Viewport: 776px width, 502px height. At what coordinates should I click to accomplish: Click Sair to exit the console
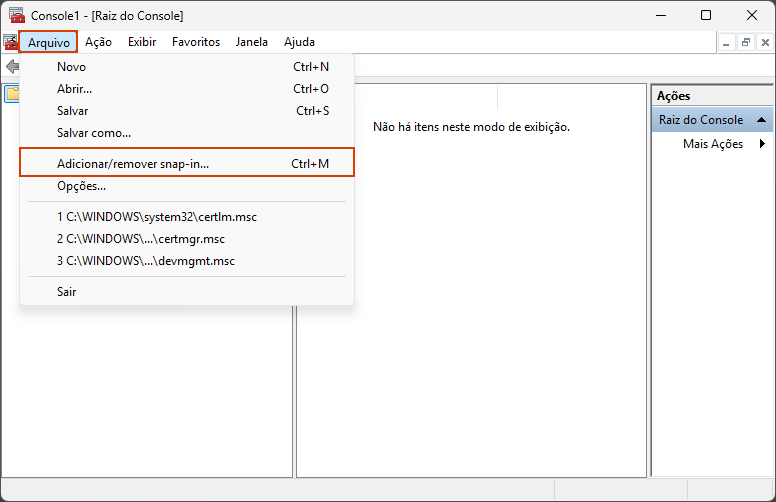pos(67,292)
